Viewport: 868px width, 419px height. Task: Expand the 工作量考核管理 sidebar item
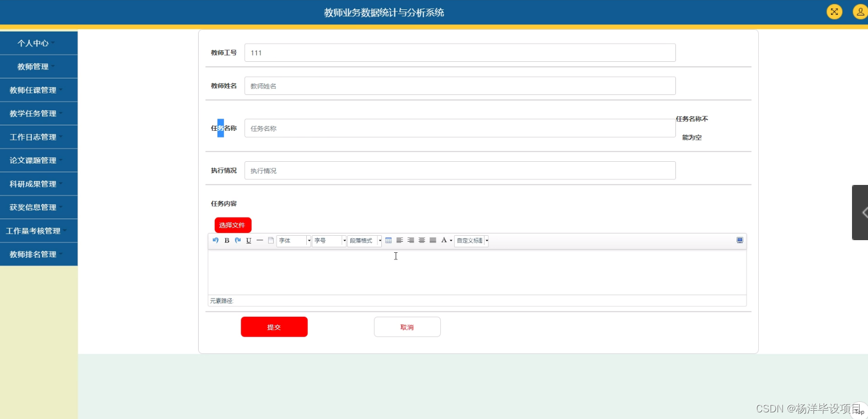tap(39, 231)
